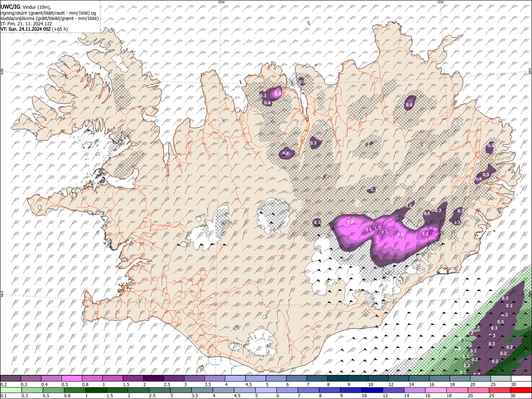Select the 7 swatch in the lower legend row
This screenshot has width=532, height=399.
(308, 390)
